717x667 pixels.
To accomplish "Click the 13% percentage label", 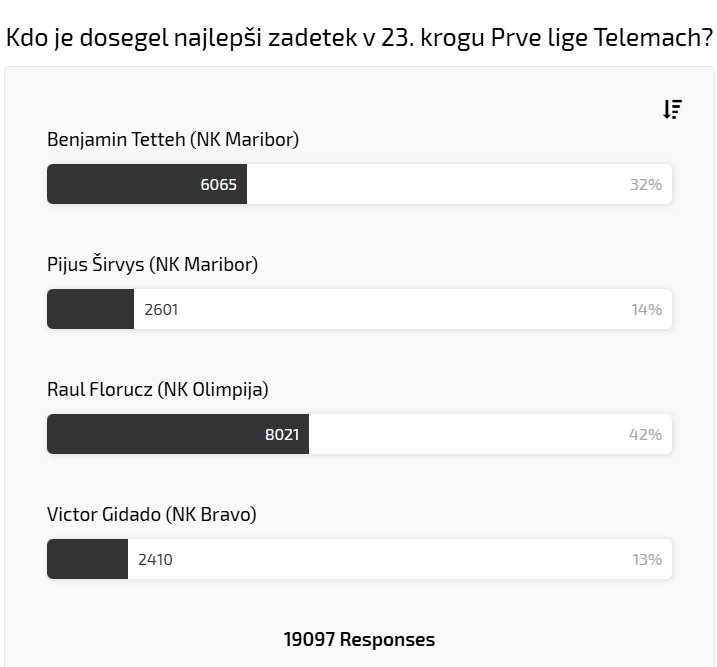I will click(647, 560).
